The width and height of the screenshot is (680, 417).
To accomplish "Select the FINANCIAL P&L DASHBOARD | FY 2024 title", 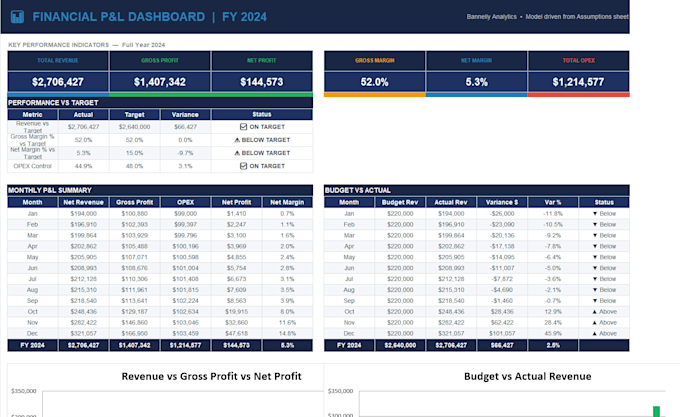I will 150,17.
